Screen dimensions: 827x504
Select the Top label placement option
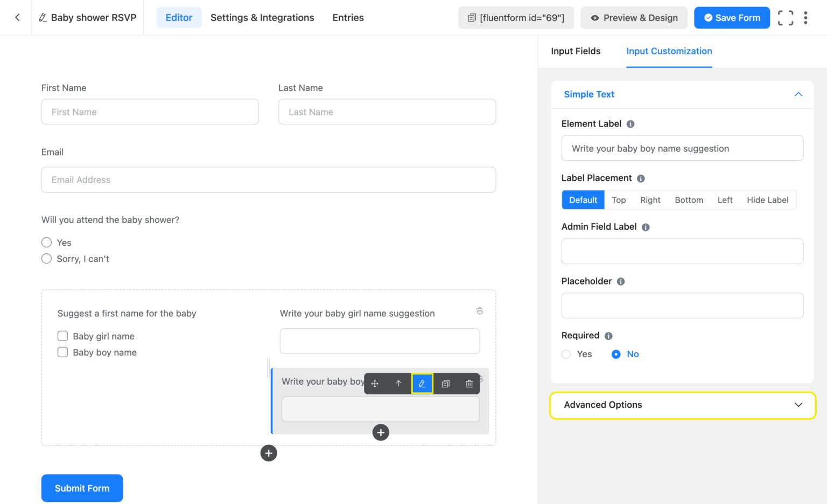(x=618, y=200)
